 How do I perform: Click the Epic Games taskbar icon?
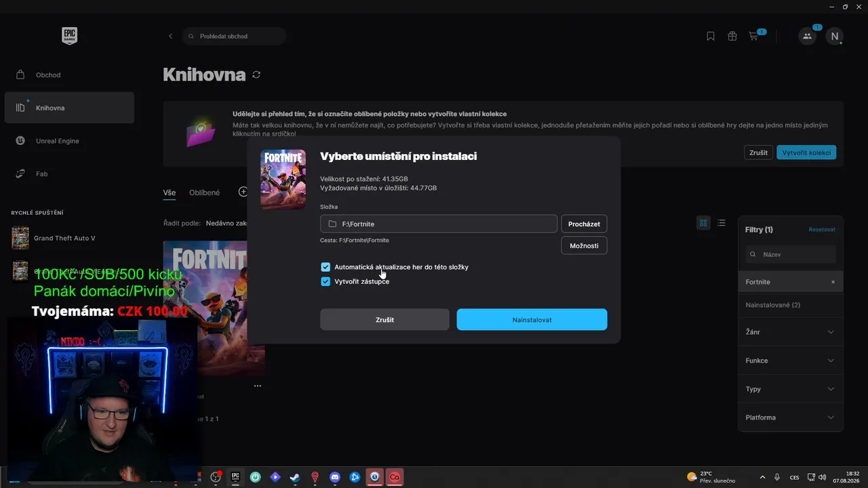click(235, 477)
